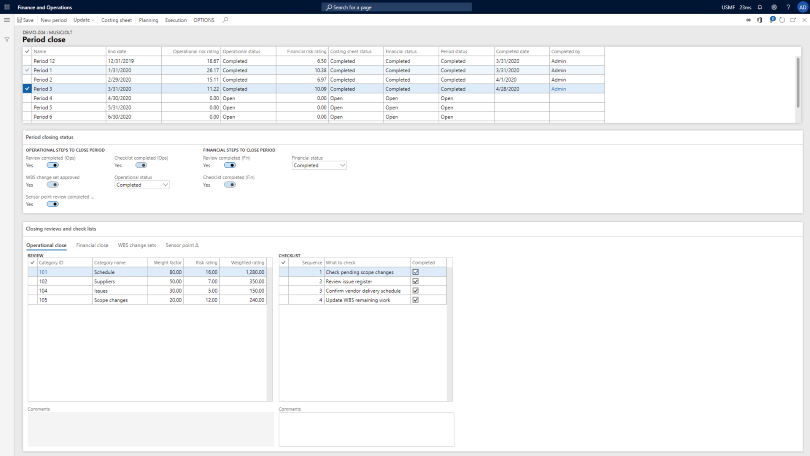Click the Save button
The image size is (810, 456).
point(24,20)
